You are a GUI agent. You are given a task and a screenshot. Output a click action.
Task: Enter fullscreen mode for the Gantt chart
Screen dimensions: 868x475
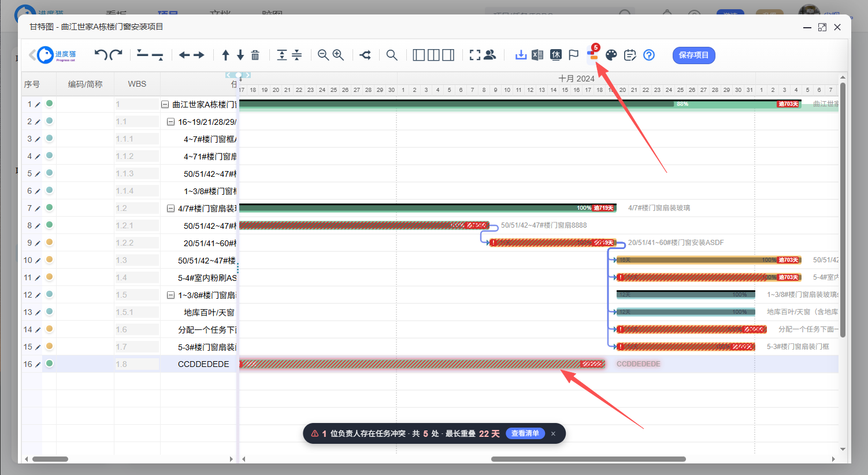[475, 55]
